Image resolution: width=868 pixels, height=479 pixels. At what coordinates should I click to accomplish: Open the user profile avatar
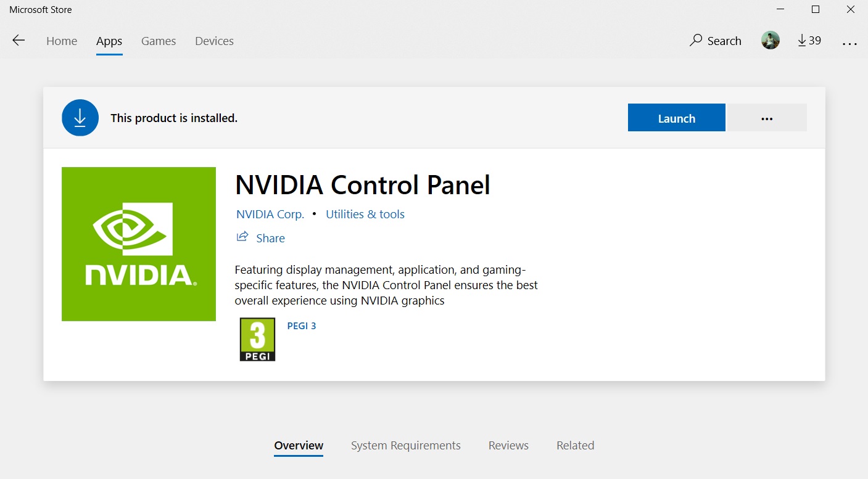point(770,41)
